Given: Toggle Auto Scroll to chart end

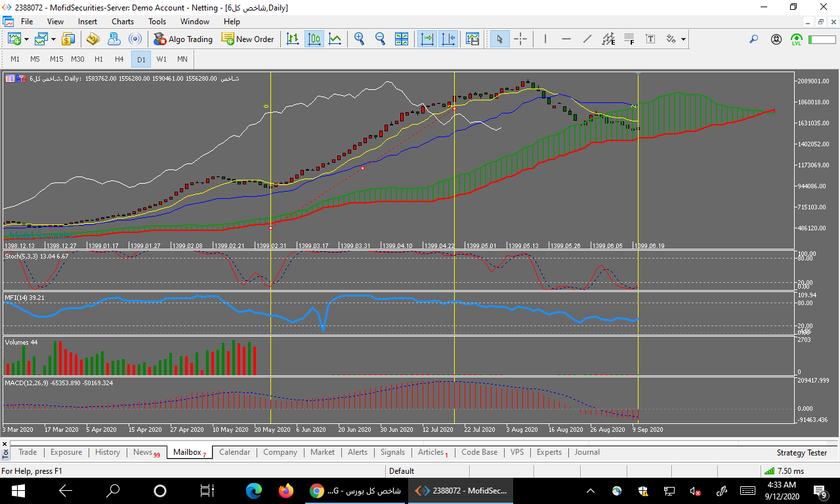Looking at the screenshot, I should click(428, 39).
